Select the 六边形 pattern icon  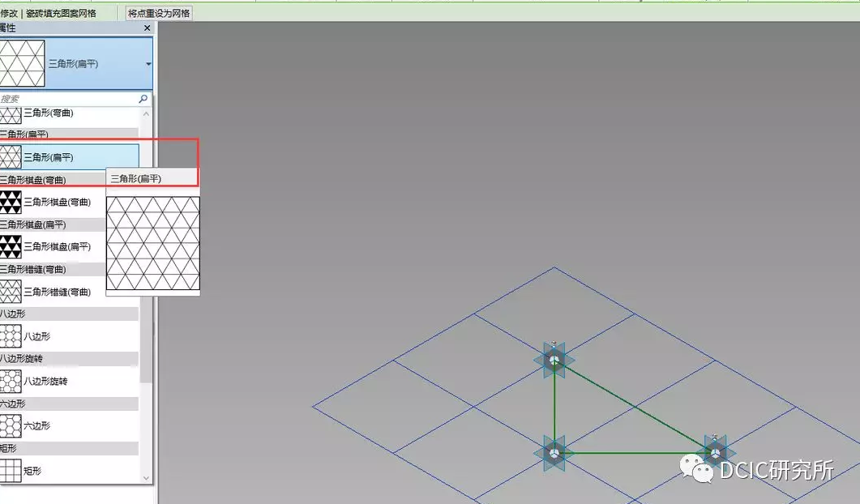pyautogui.click(x=11, y=425)
